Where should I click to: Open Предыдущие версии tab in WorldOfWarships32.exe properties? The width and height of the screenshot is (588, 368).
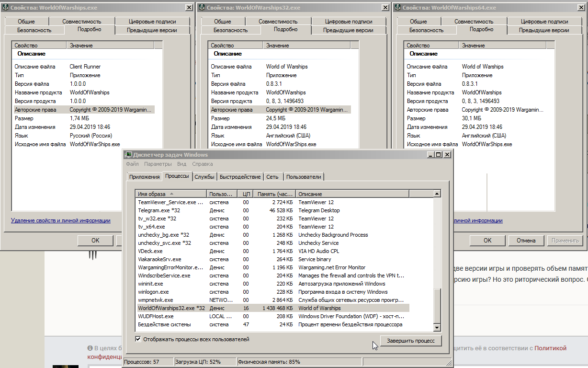point(348,30)
